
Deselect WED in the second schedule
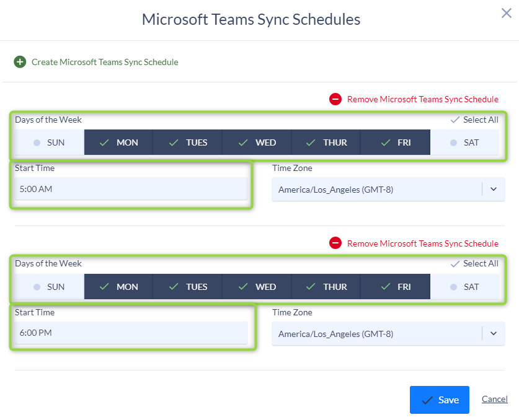(257, 287)
